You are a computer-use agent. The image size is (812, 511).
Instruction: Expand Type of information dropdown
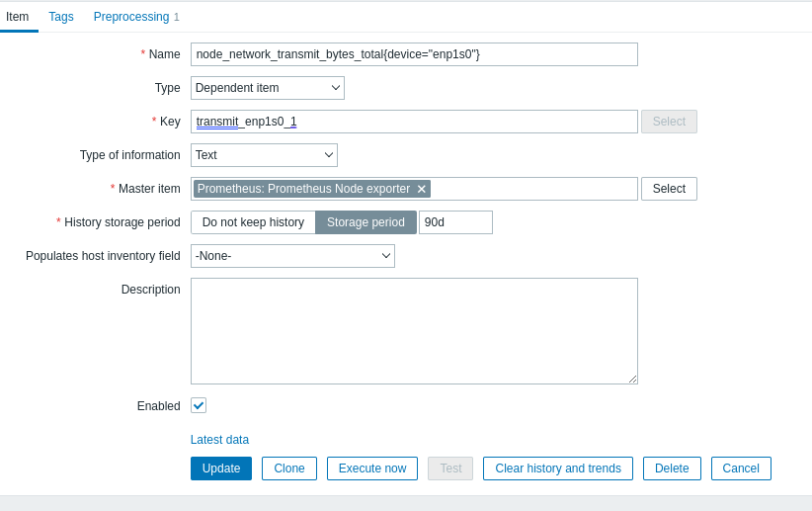pyautogui.click(x=264, y=155)
